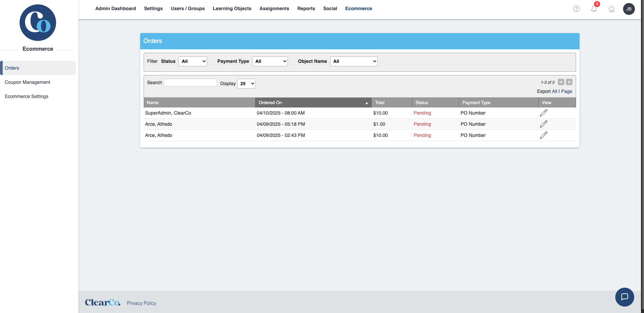The width and height of the screenshot is (644, 313).
Task: Open the Learning Objects menu
Action: (x=232, y=8)
